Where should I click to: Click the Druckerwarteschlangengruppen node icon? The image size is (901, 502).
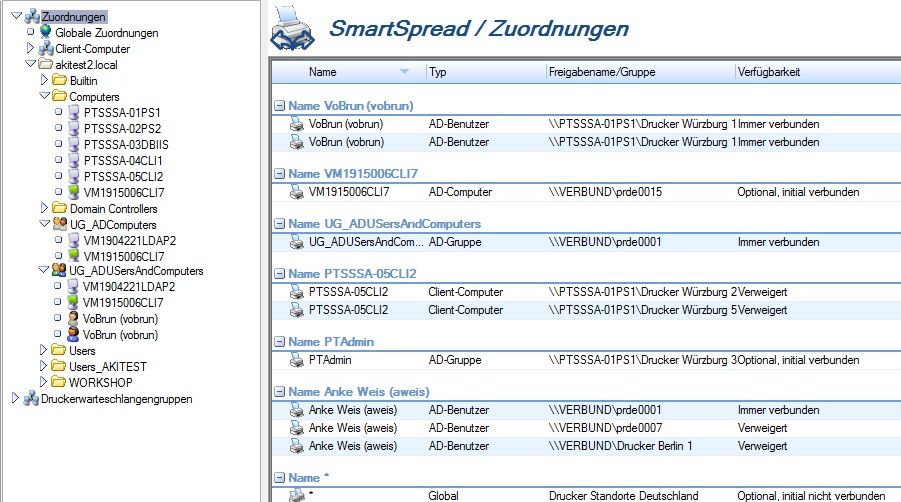click(x=31, y=399)
